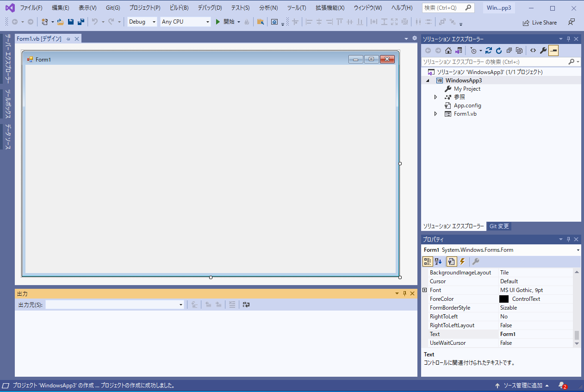This screenshot has width=584, height=392.
Task: Click the View Code icon in Solution Explorer
Action: pyautogui.click(x=533, y=50)
